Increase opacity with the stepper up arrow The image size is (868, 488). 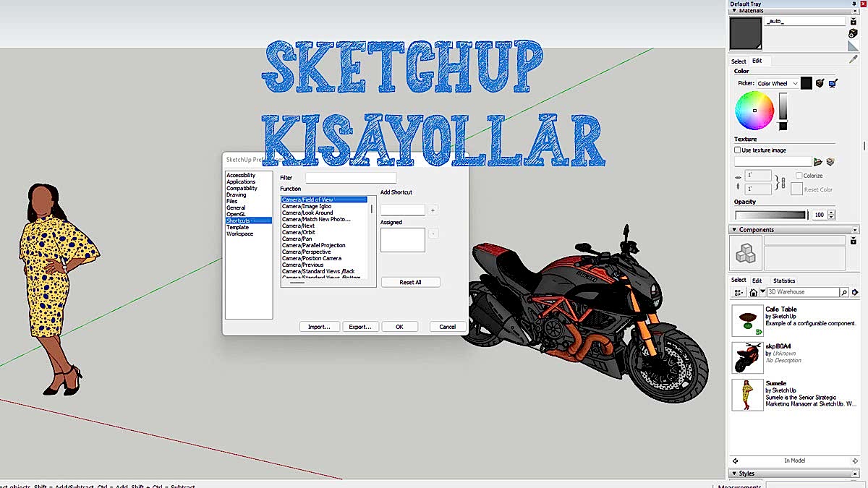[831, 213]
